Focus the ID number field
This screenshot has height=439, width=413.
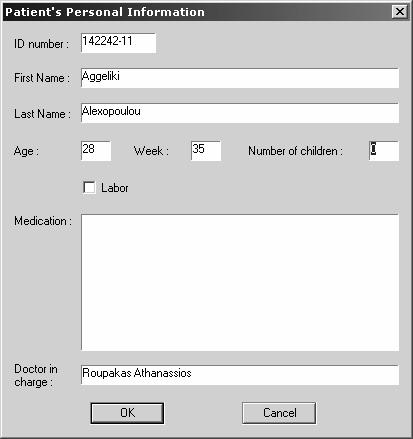coord(118,43)
